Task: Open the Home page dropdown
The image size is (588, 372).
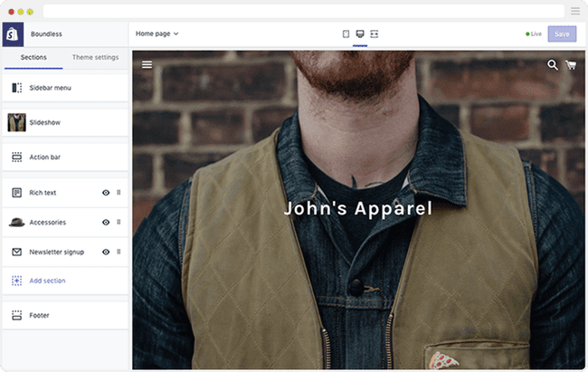Action: pos(156,33)
